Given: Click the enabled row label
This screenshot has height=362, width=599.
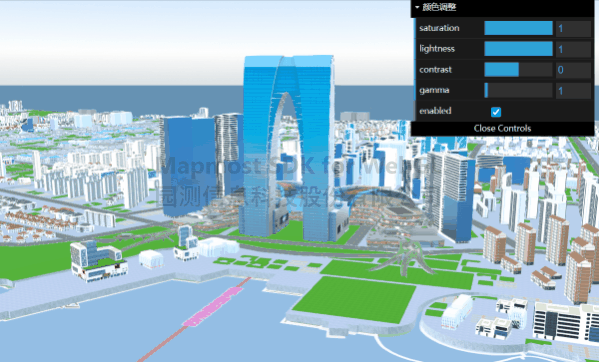Looking at the screenshot, I should pyautogui.click(x=435, y=111).
